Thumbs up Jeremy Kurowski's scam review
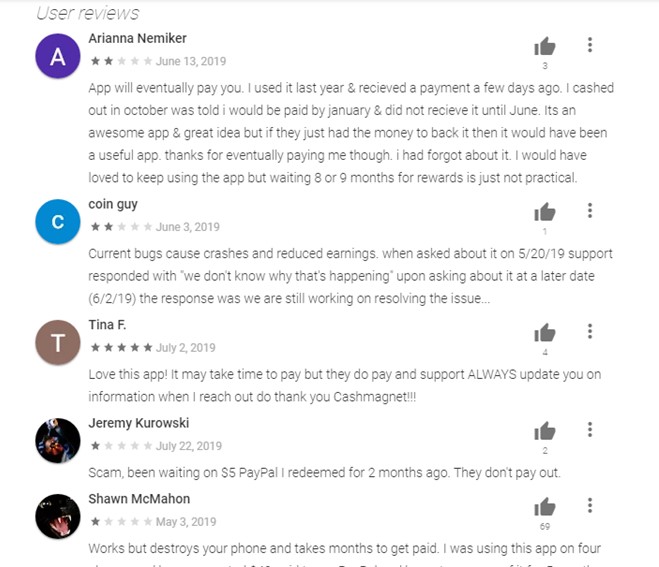Screen dimensions: 659x567 click(545, 431)
